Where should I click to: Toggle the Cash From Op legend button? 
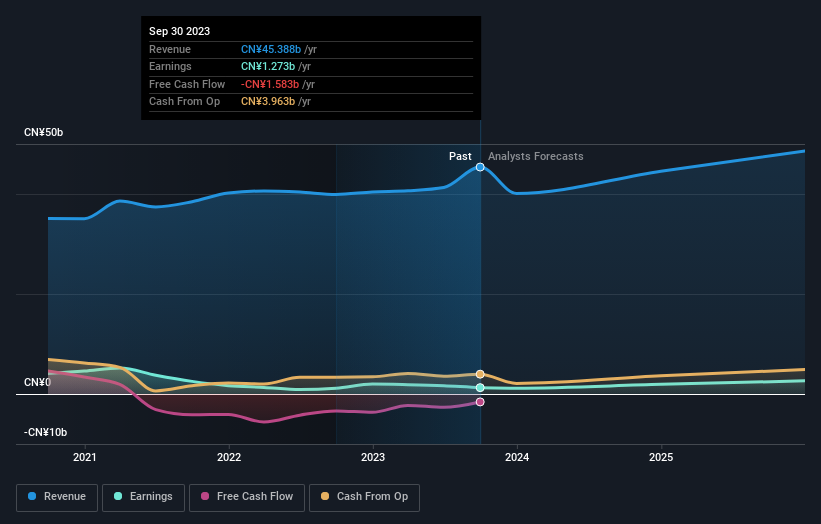coord(364,497)
